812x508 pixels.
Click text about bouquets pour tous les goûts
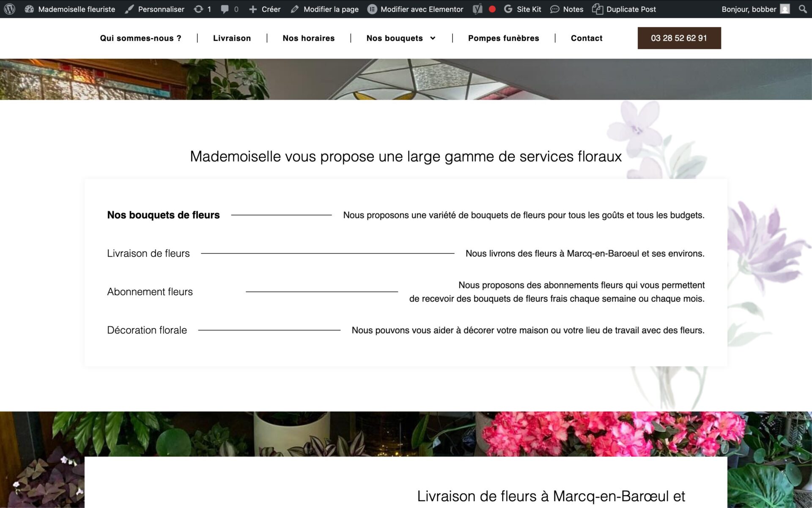[x=524, y=215]
